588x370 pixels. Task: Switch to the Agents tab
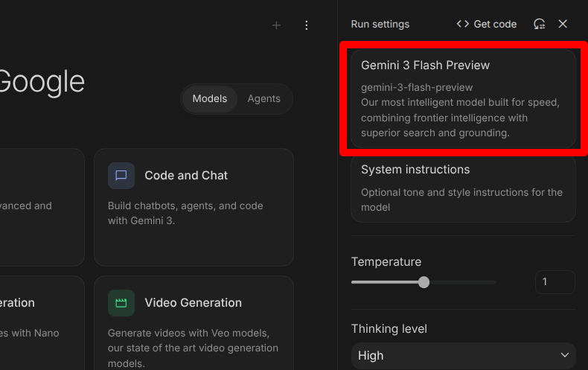point(264,99)
